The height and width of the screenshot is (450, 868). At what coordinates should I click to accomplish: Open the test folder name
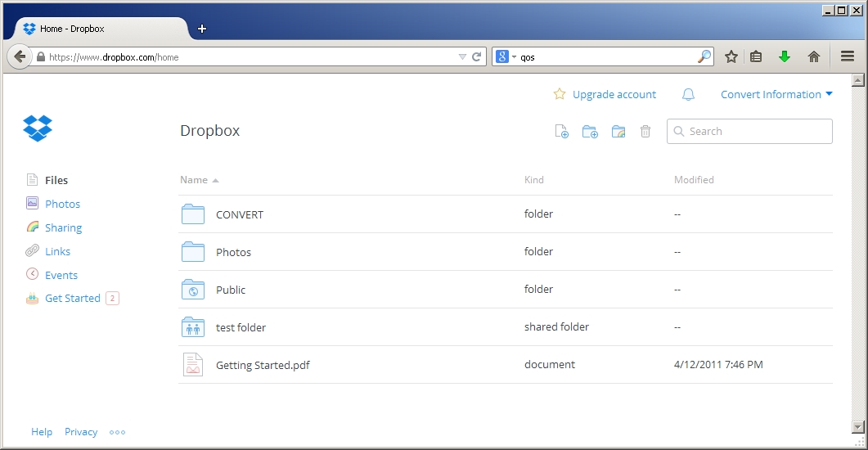pyautogui.click(x=241, y=327)
